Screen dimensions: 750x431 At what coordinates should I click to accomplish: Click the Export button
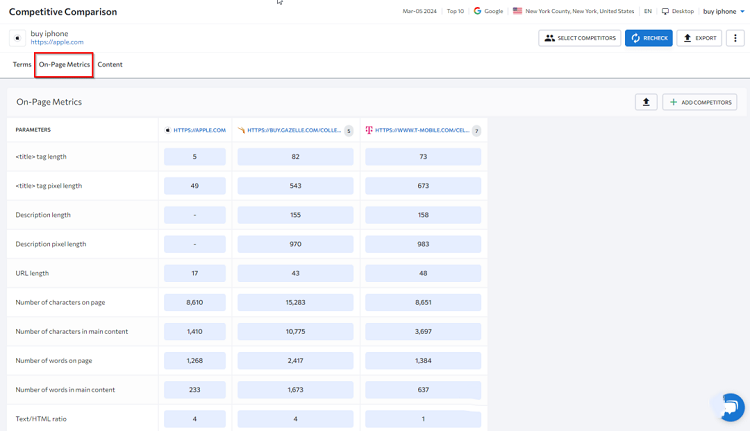pos(699,38)
